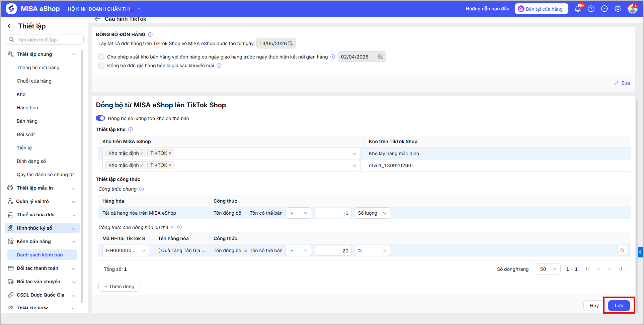This screenshot has height=325, width=644.
Task: Open the notifications bell icon
Action: tap(578, 9)
